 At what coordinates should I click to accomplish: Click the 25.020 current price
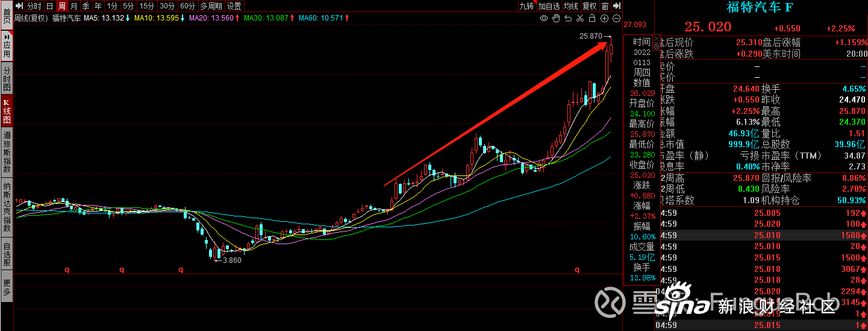pyautogui.click(x=708, y=27)
